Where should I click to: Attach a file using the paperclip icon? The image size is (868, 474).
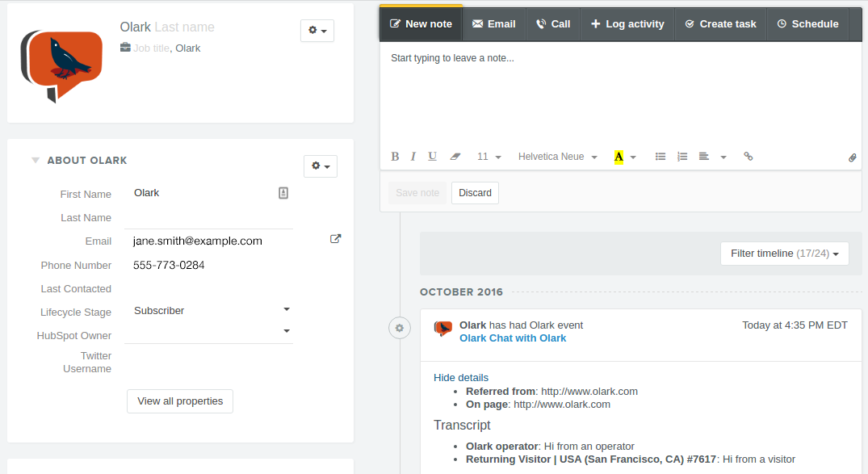[x=852, y=157]
